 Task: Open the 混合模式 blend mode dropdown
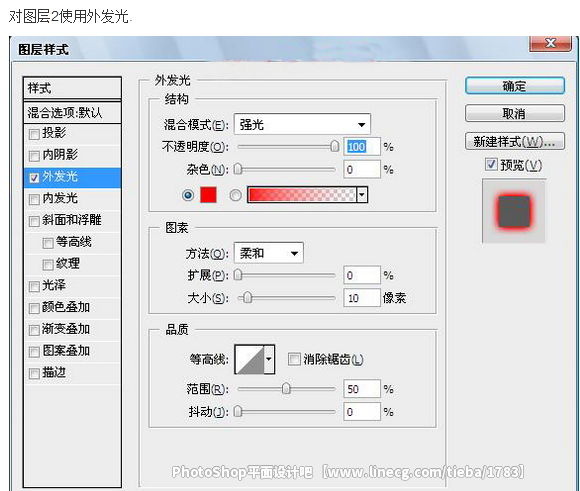302,124
